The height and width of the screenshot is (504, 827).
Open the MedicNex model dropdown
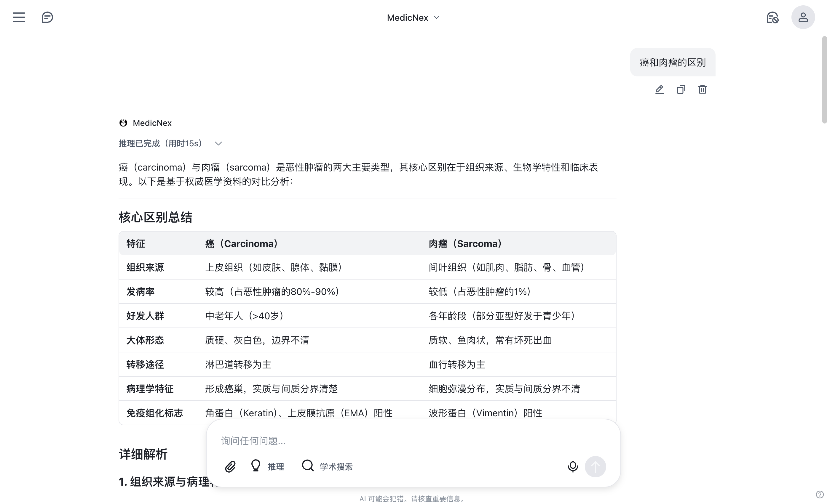tap(413, 17)
